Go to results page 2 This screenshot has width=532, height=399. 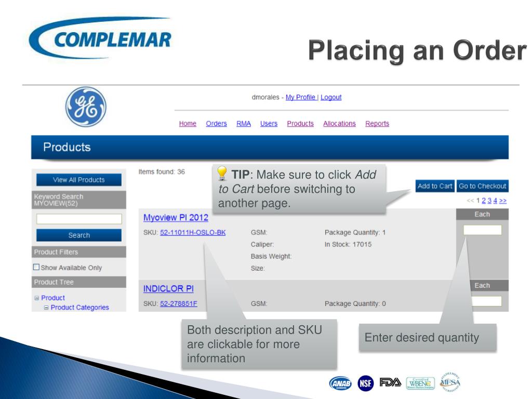pyautogui.click(x=484, y=201)
